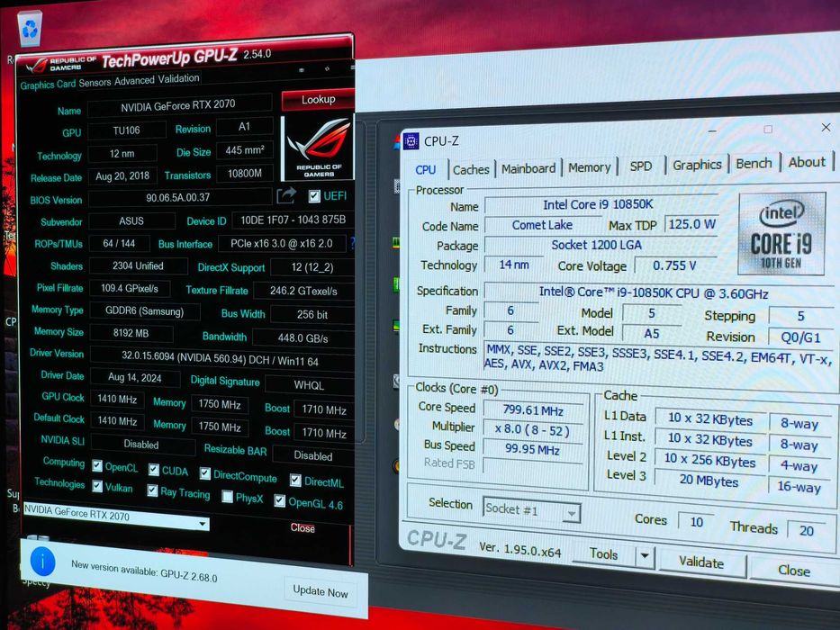Click the Validate button in CPU-Z

tap(701, 562)
